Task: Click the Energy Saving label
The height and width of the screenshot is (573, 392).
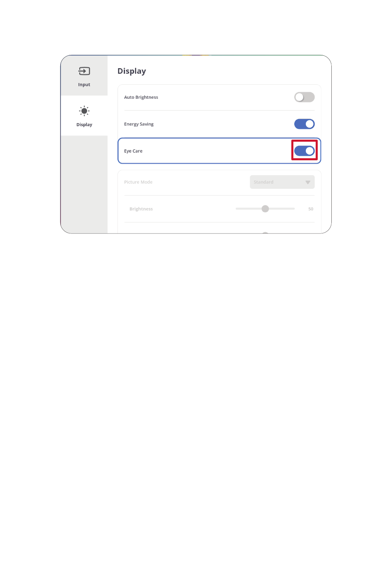Action: point(139,124)
